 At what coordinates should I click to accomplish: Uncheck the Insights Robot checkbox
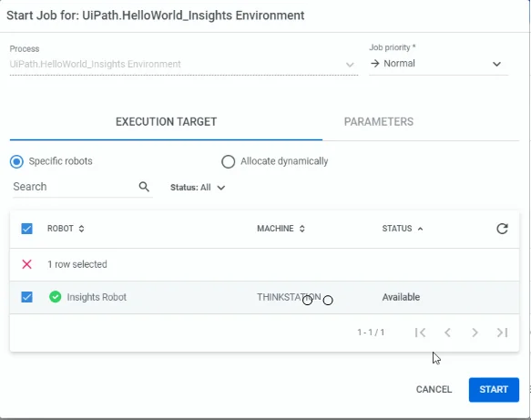[x=26, y=297]
